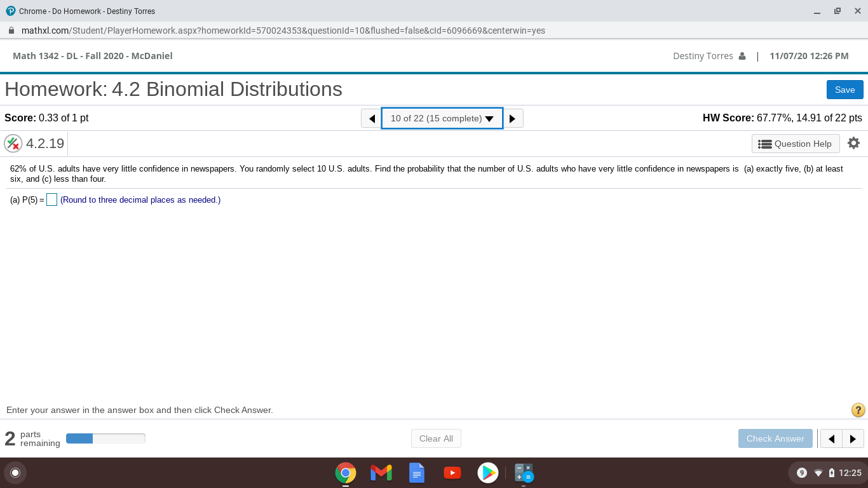Click the battery status icon in tray

pos(831,473)
